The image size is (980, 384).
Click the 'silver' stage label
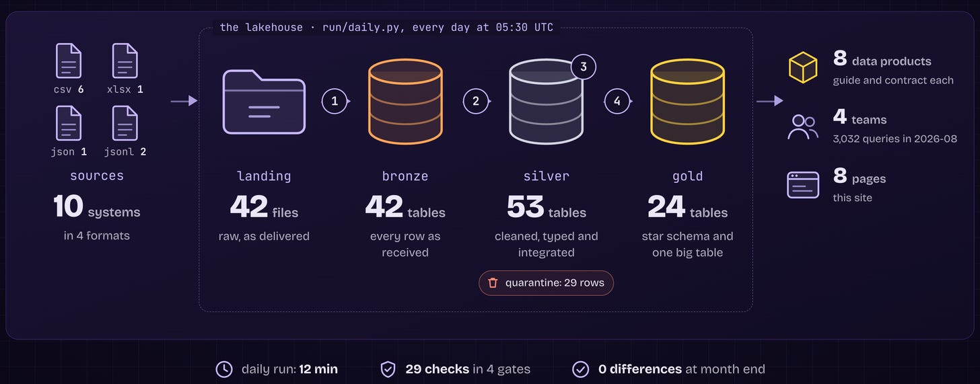pos(546,176)
